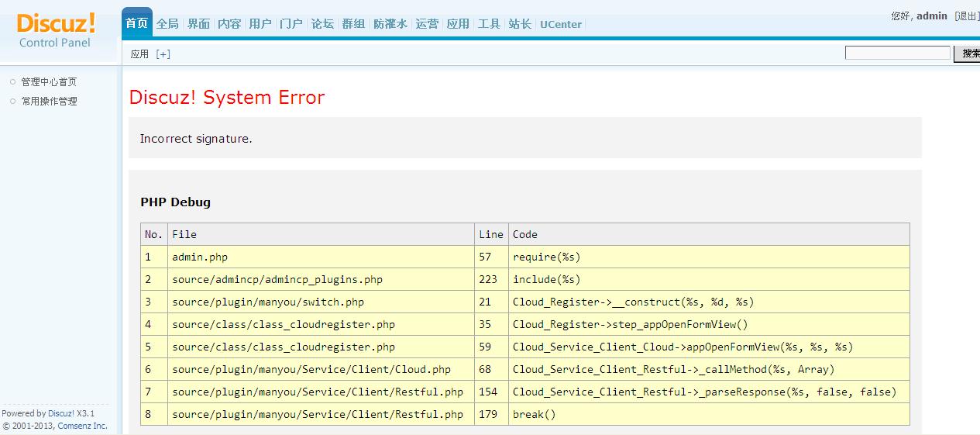Click the Comsenz Inc. footer link
This screenshot has height=435, width=980.
click(82, 426)
